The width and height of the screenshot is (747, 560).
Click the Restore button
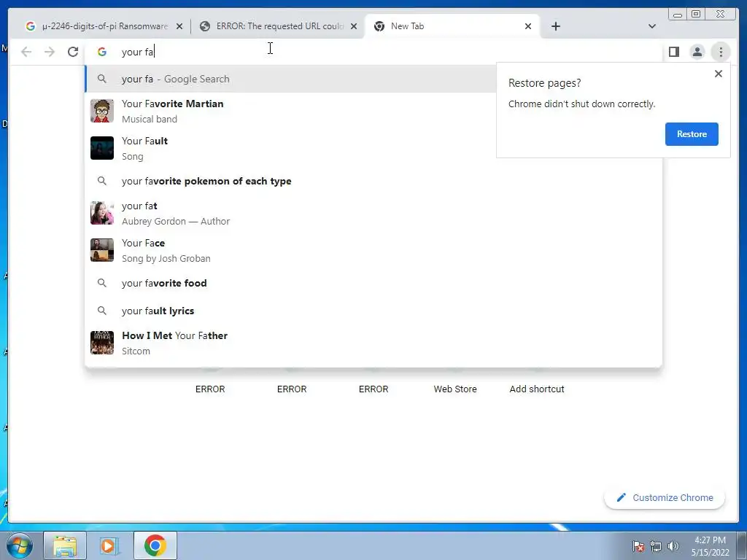click(x=692, y=134)
